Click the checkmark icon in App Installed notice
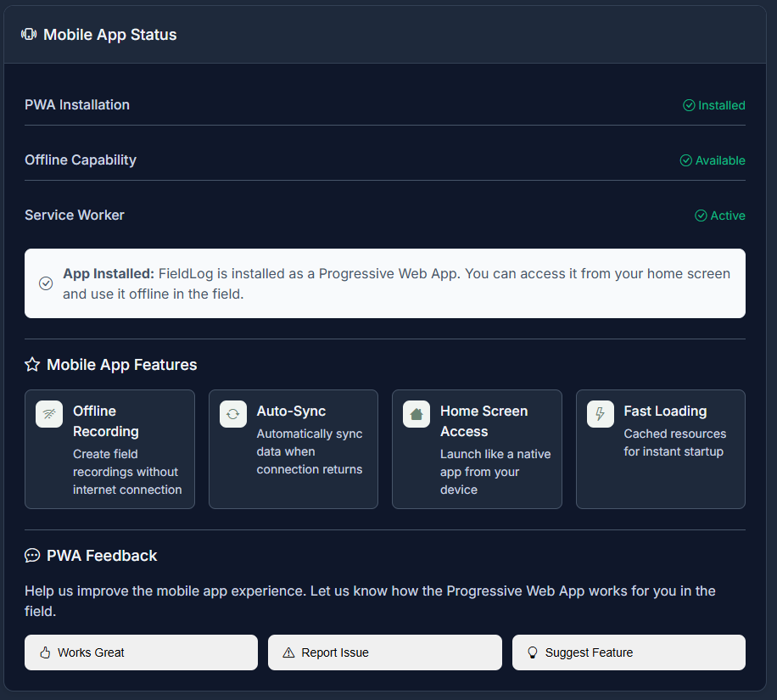This screenshot has width=777, height=700. pyautogui.click(x=46, y=283)
